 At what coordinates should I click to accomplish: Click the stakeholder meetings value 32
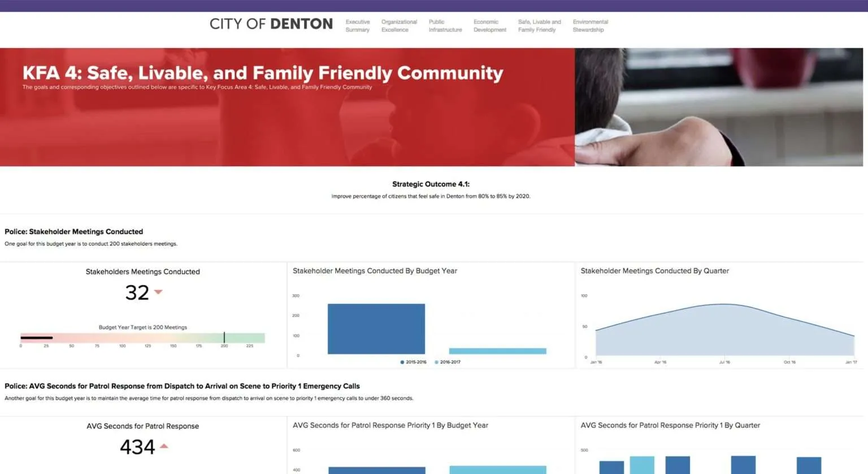137,292
